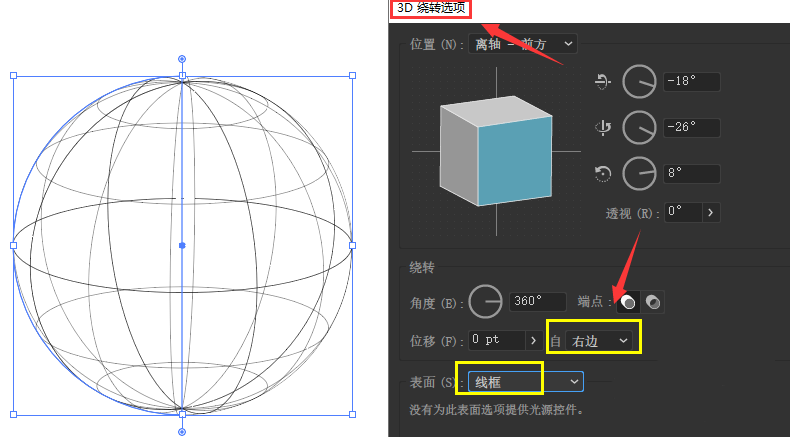This screenshot has height=437, width=790.
Task: Click the 角度 revolve angle dial
Action: click(486, 302)
